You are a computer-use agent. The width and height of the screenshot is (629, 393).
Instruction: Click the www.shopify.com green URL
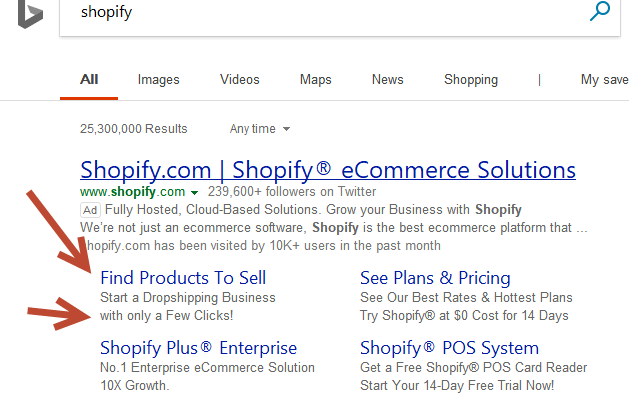coord(132,192)
